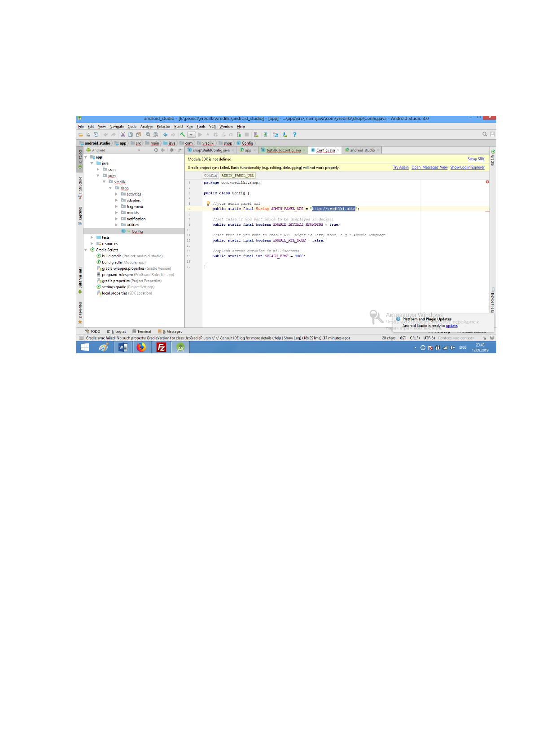534x756 pixels.
Task: Open project panel settings gear
Action: coord(172,150)
